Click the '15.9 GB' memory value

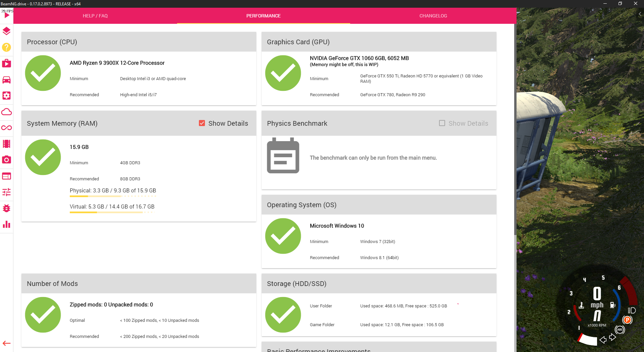click(x=79, y=147)
